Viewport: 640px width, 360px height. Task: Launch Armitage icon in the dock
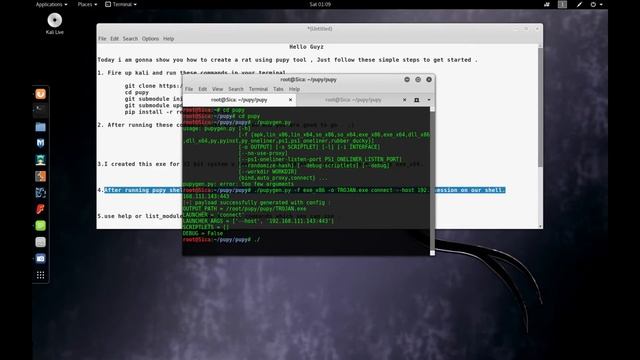(40, 160)
